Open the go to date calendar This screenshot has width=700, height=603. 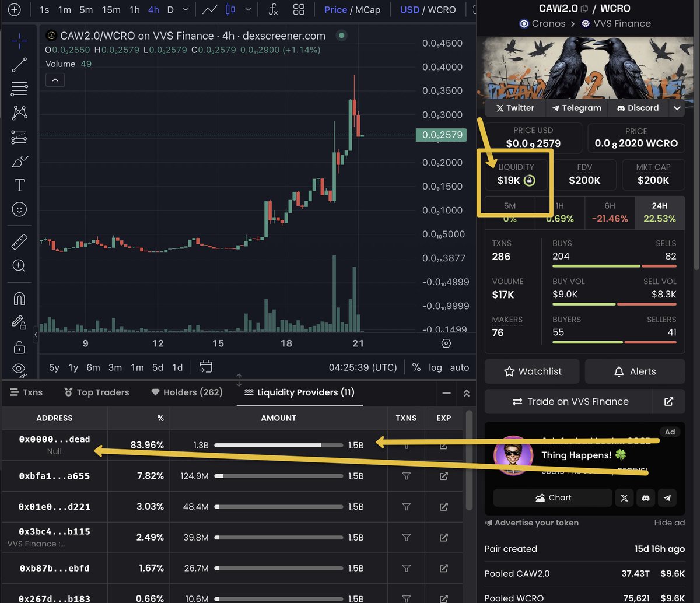pyautogui.click(x=205, y=367)
